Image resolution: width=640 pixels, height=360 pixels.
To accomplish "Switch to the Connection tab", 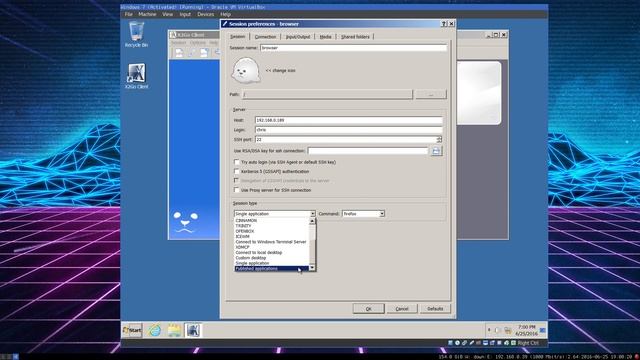I will (265, 37).
